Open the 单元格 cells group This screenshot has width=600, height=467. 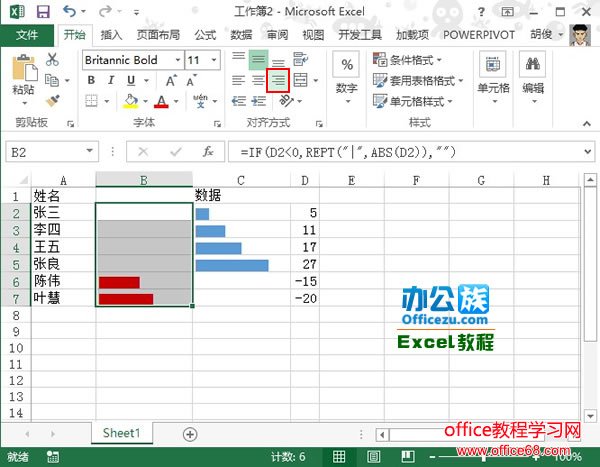click(493, 78)
